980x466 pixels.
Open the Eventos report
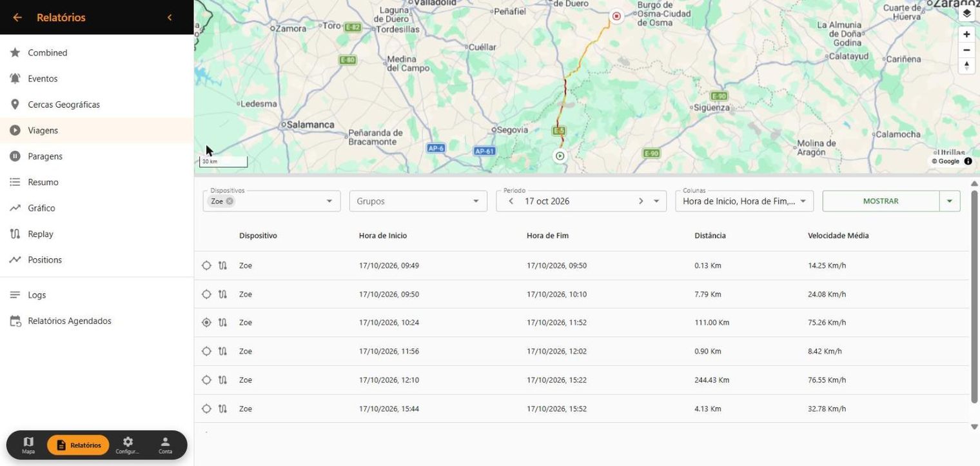(97, 79)
